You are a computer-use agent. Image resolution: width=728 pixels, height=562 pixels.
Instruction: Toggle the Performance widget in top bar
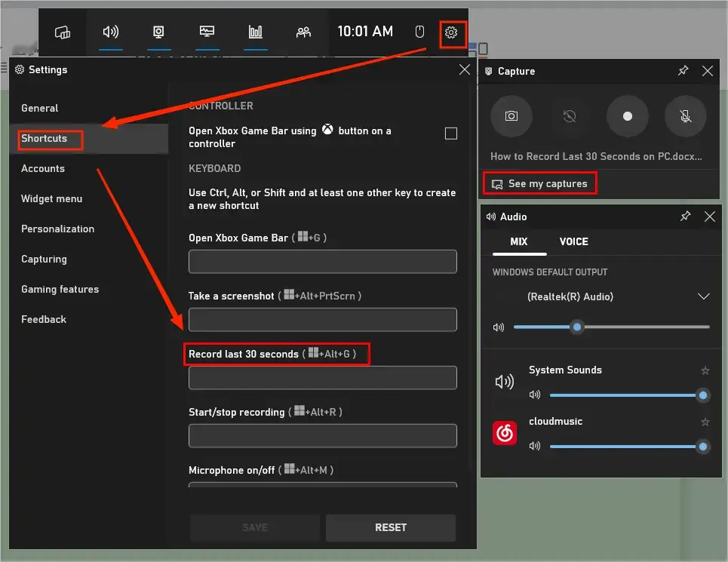coord(207,32)
